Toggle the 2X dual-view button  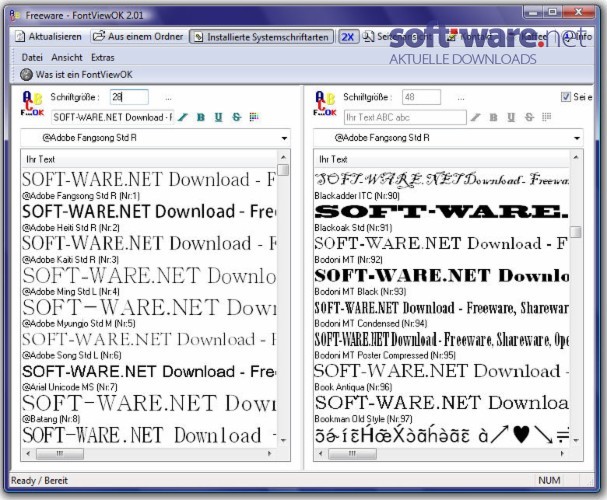pos(347,37)
